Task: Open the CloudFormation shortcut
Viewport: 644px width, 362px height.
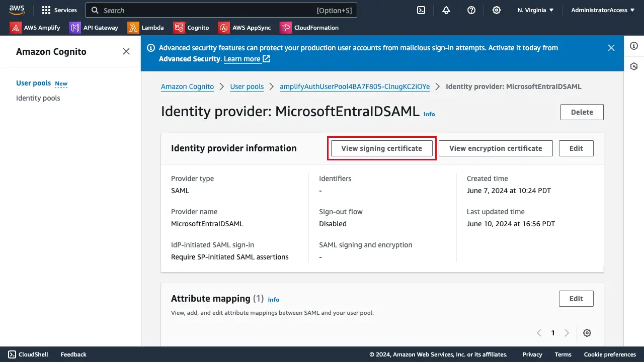Action: [309, 28]
